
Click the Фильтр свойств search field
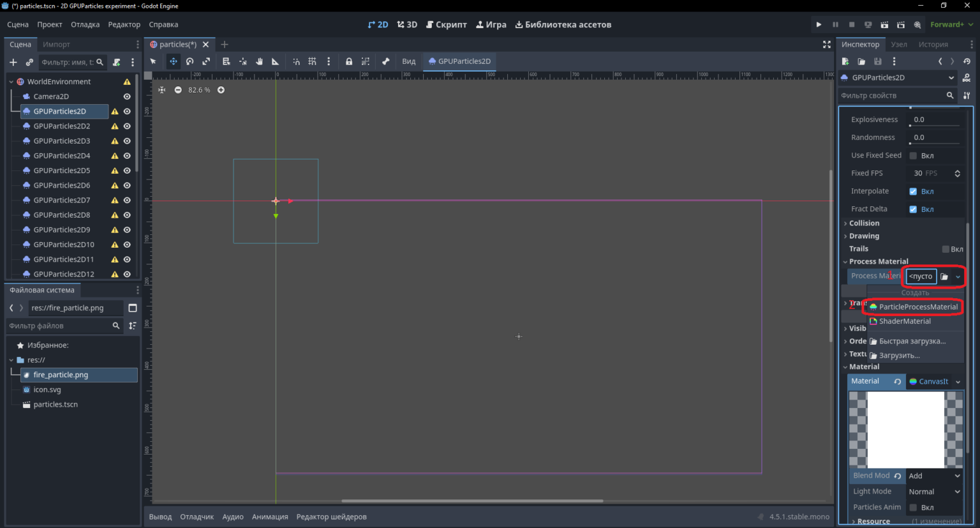click(x=897, y=95)
